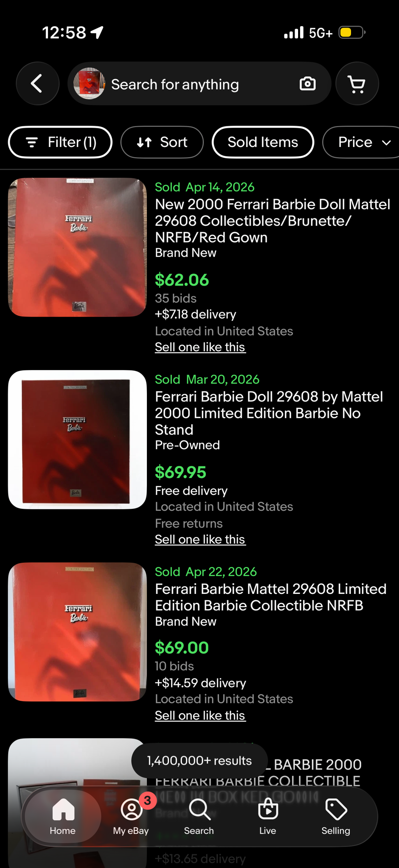This screenshot has height=868, width=399.
Task: Open My eBay with notifications badge
Action: coord(131,817)
